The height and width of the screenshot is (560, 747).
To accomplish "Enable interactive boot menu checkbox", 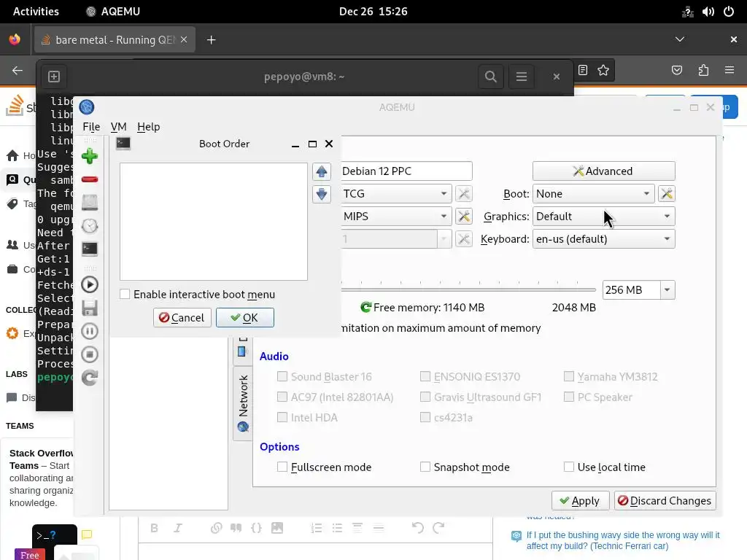I will coord(125,295).
